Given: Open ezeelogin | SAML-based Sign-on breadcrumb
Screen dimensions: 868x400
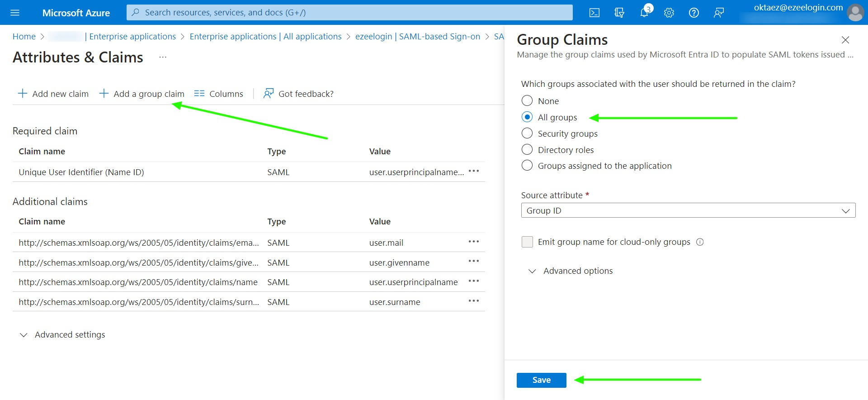Looking at the screenshot, I should [418, 37].
